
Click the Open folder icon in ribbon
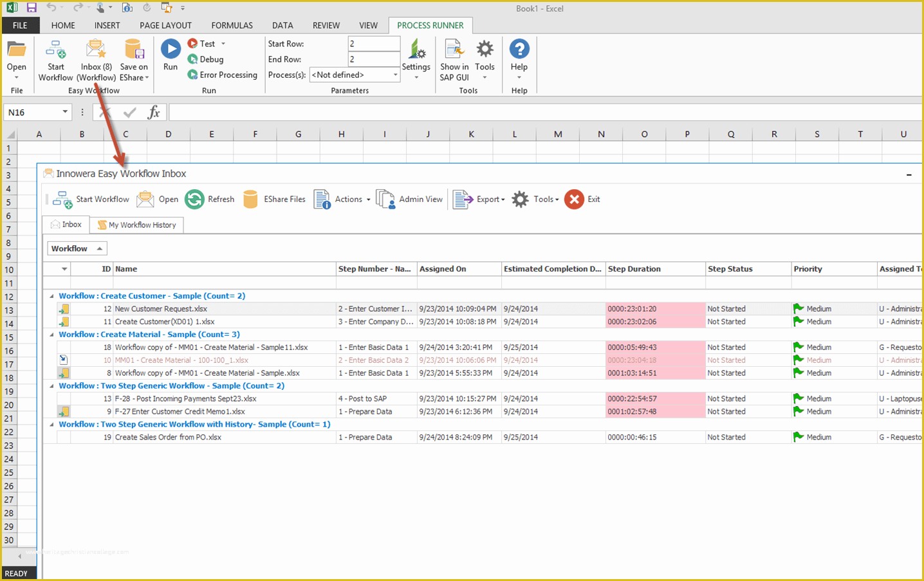(16, 50)
